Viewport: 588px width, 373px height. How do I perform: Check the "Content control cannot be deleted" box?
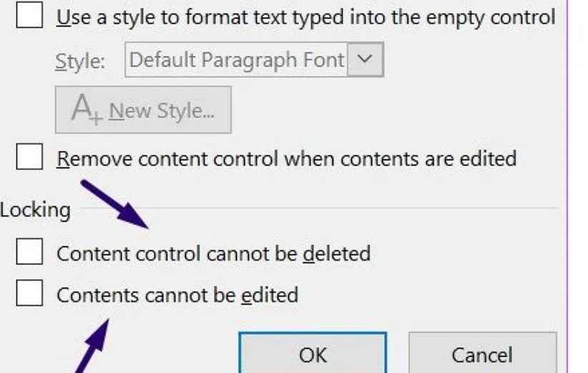point(29,252)
